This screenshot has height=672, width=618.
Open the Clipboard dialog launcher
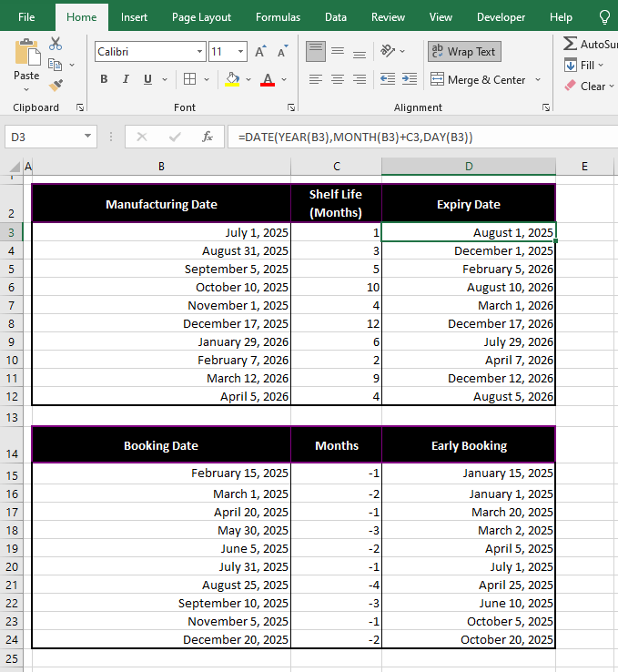click(80, 107)
